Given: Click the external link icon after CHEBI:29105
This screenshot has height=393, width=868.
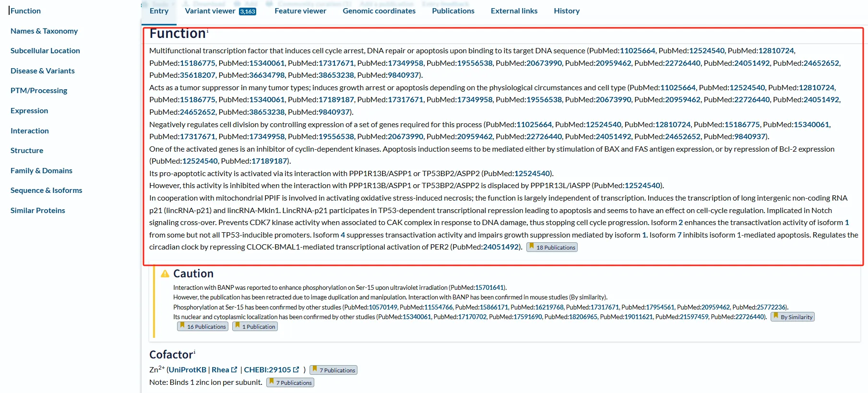Looking at the screenshot, I should [296, 370].
